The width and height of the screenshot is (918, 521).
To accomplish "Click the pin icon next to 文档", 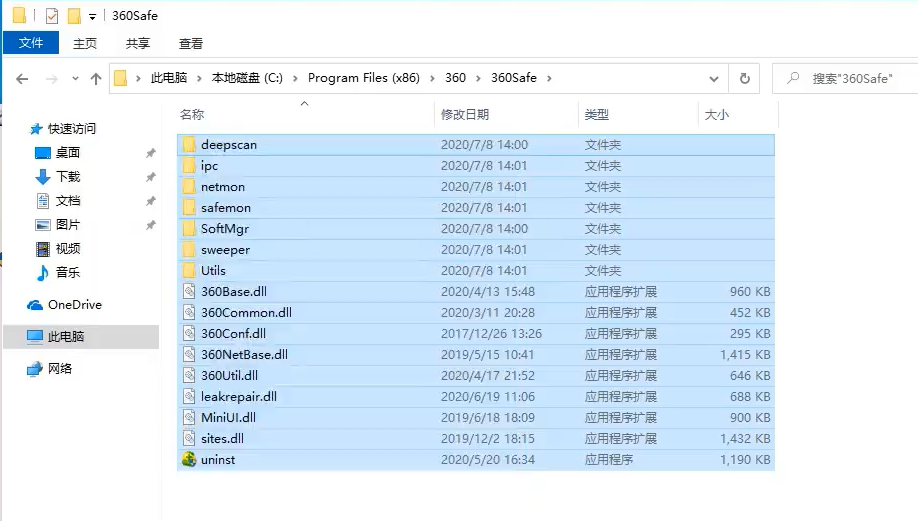I will (x=150, y=201).
